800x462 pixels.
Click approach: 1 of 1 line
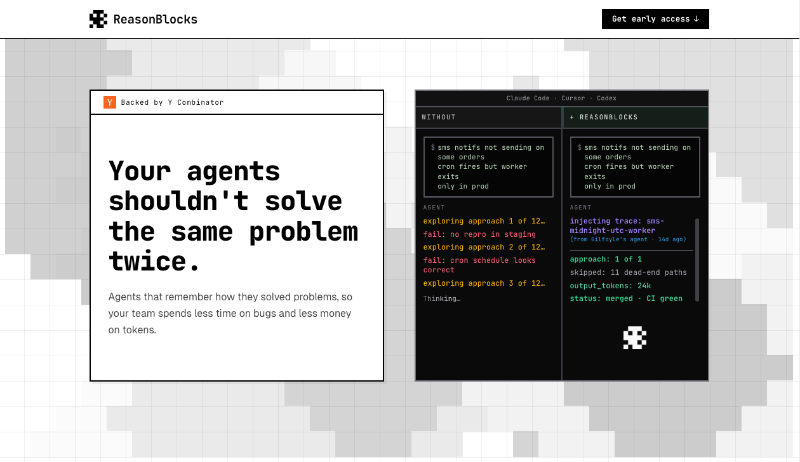coord(606,260)
